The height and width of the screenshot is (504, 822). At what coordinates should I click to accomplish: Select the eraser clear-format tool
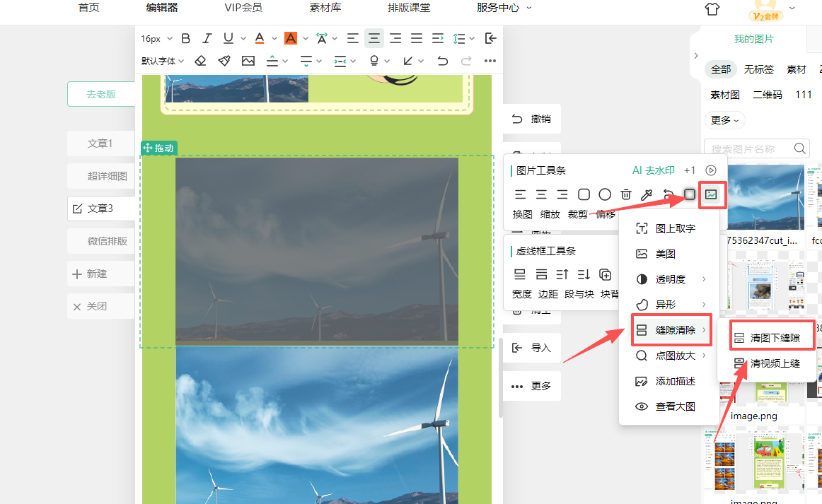click(200, 61)
